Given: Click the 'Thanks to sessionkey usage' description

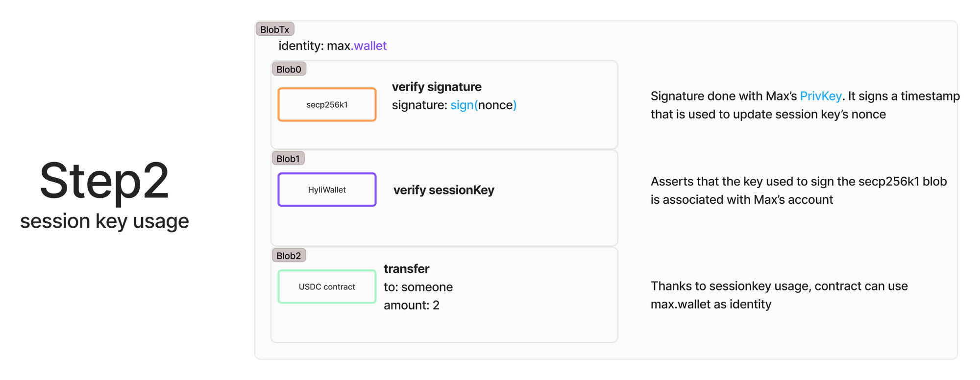Looking at the screenshot, I should tap(779, 295).
